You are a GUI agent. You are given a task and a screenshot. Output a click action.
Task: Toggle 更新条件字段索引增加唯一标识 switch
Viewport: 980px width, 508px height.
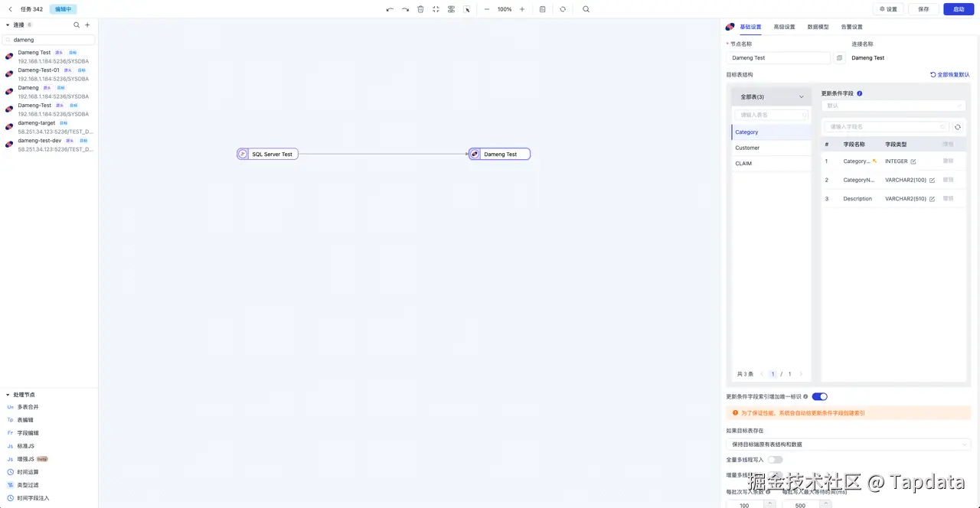tap(819, 396)
